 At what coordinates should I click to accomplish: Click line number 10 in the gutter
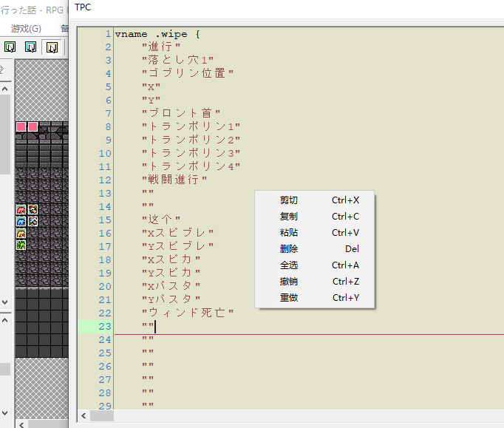pyautogui.click(x=105, y=154)
